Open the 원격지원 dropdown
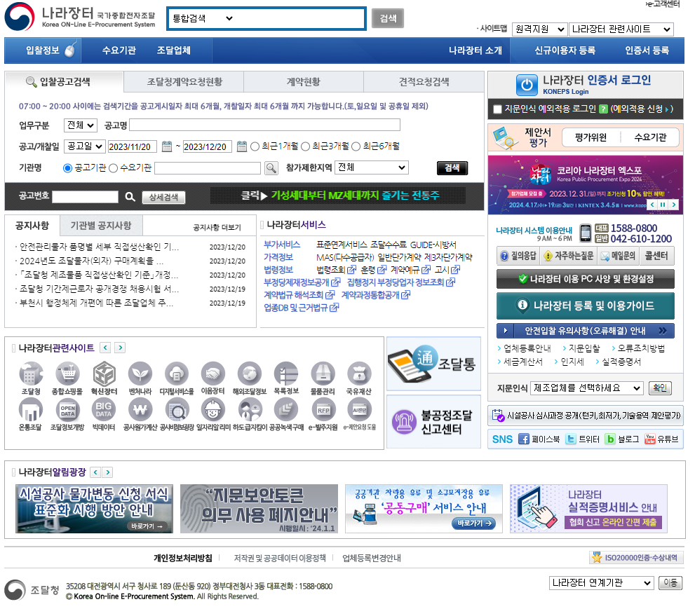Viewport: 695px width, 616px height. coord(539,29)
